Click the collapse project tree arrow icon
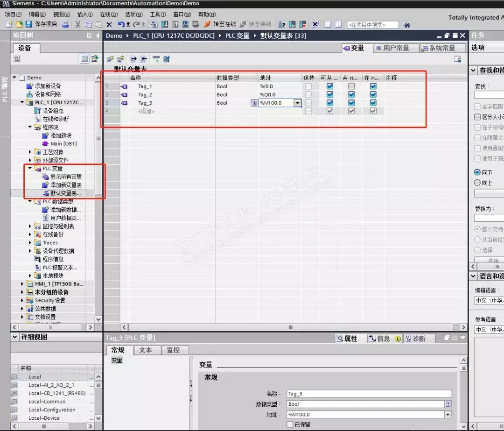The image size is (504, 431). tap(98, 35)
